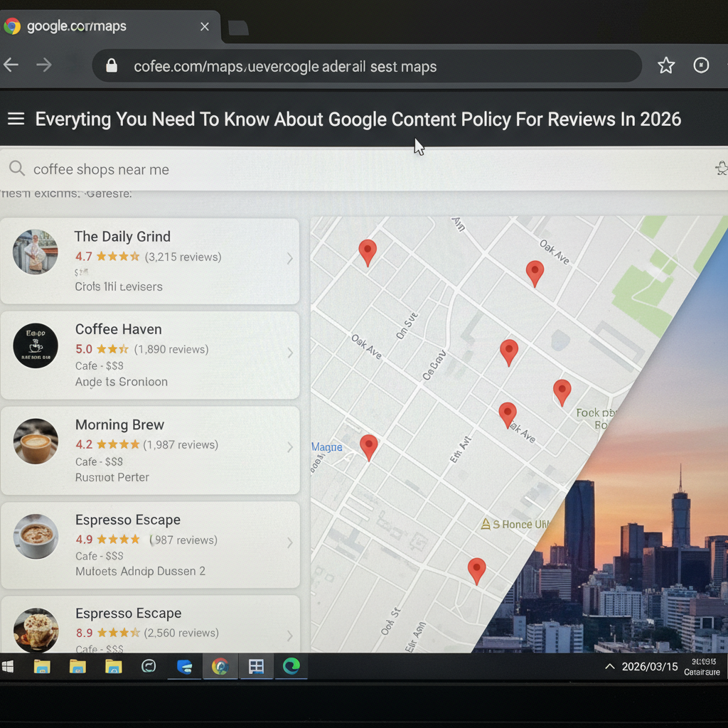Open Chrome in the taskbar

click(x=220, y=666)
